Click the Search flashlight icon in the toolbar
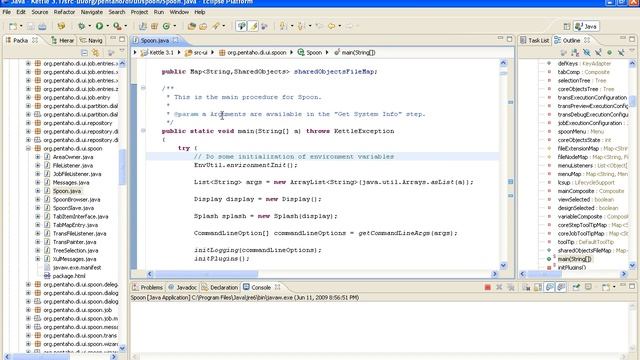The height and width of the screenshot is (360, 640). tap(216, 27)
